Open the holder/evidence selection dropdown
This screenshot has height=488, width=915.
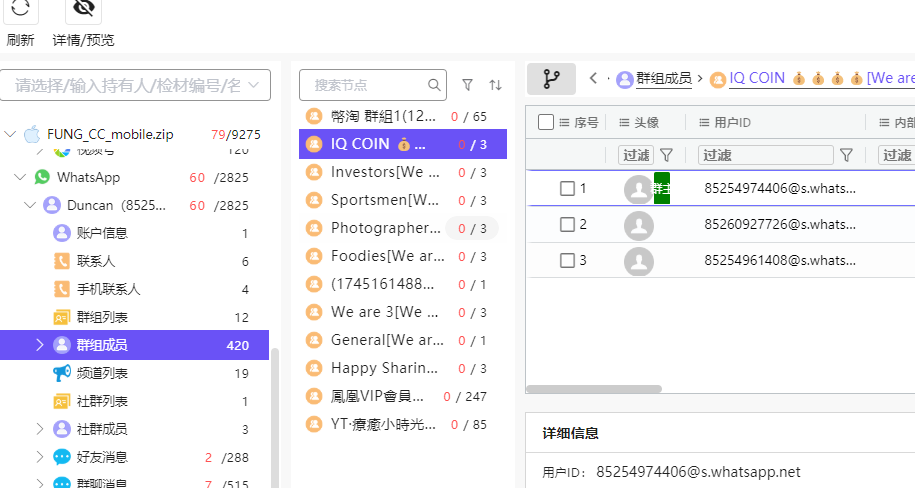(135, 86)
